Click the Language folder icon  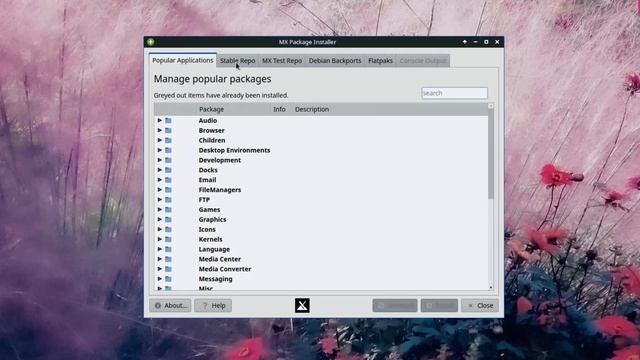(168, 249)
